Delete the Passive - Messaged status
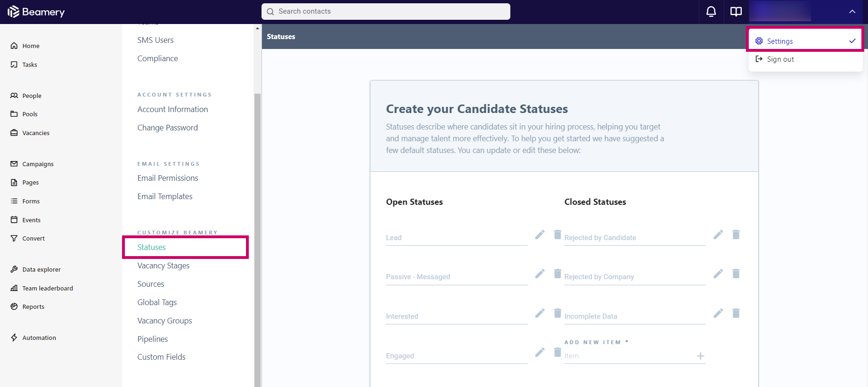Screen dimensions: 868x387 [557, 274]
